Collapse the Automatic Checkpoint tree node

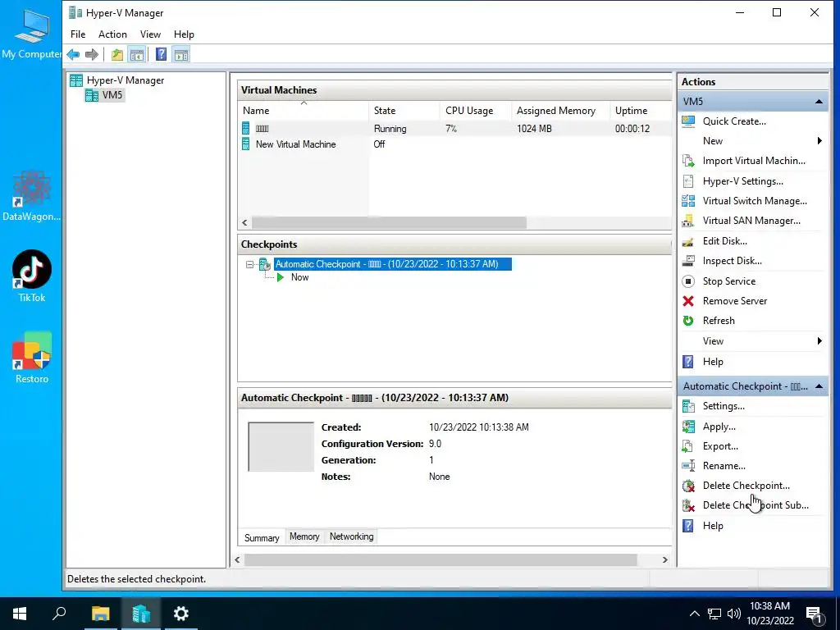coord(249,264)
